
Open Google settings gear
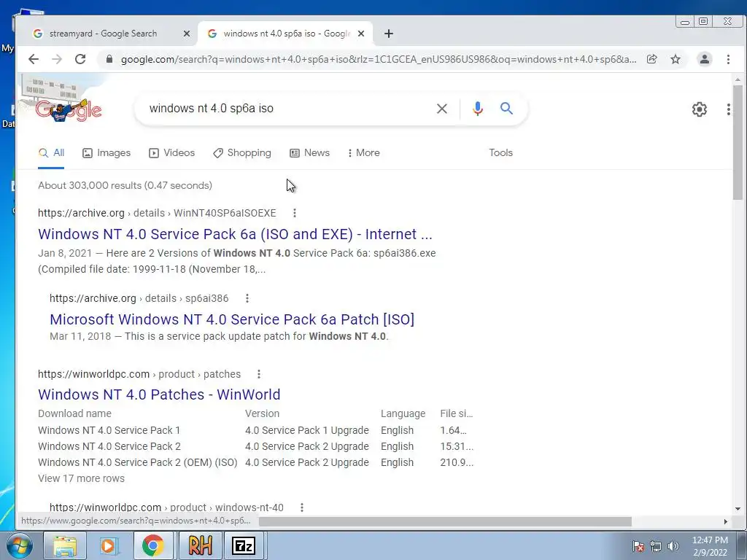pyautogui.click(x=700, y=109)
